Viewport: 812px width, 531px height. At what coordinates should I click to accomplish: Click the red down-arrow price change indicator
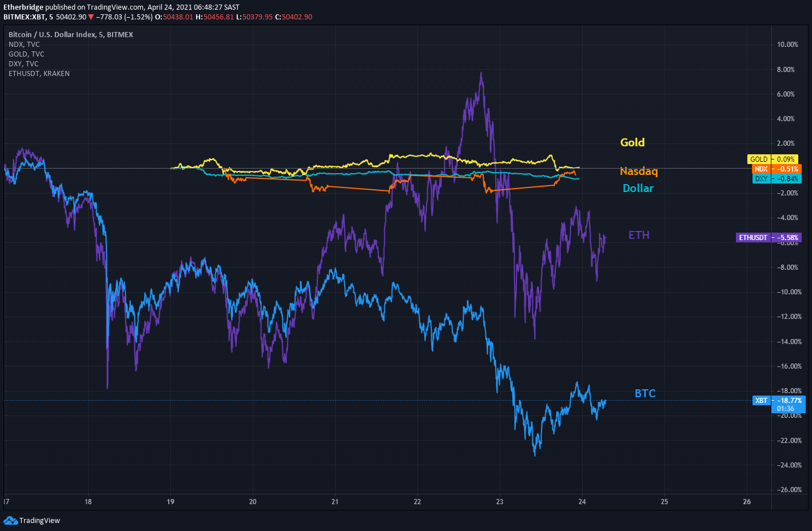90,17
